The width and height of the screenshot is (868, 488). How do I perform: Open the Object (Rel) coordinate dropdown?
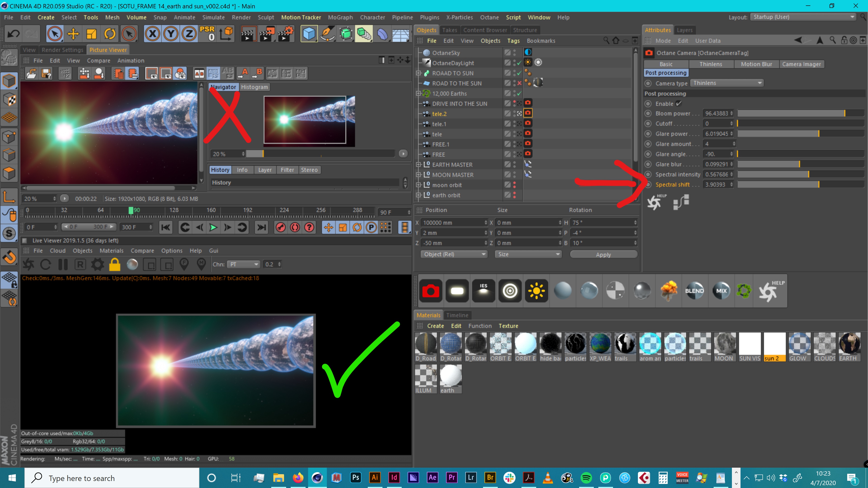[x=453, y=254]
